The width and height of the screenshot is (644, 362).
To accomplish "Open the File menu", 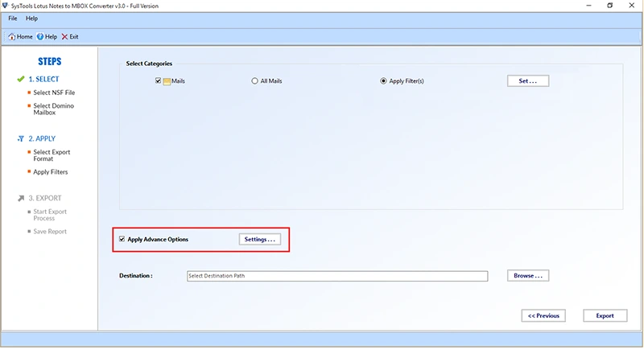I will [x=13, y=19].
